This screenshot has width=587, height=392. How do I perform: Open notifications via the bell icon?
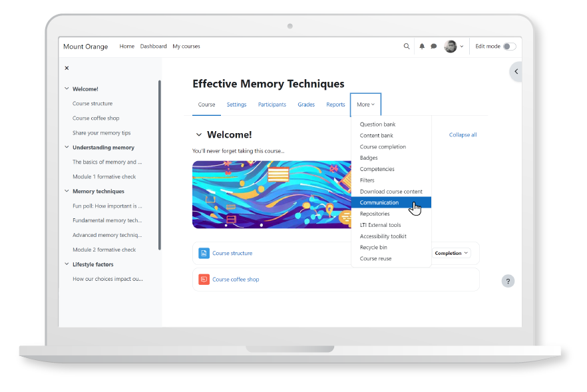click(x=421, y=46)
